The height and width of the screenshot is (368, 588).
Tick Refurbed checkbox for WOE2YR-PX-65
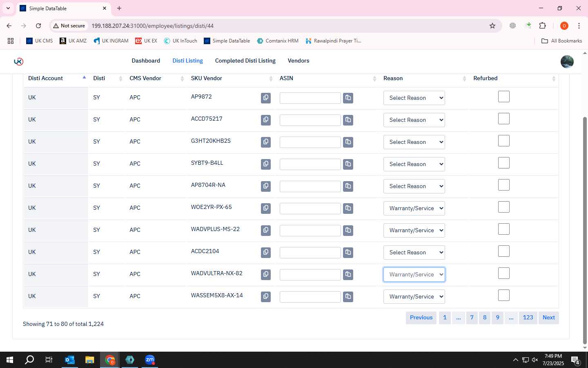504,207
